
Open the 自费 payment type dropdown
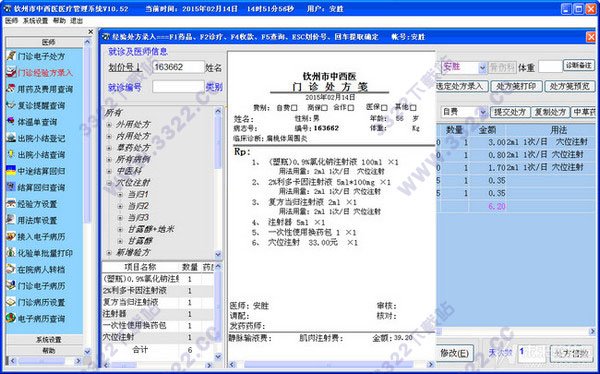click(482, 112)
